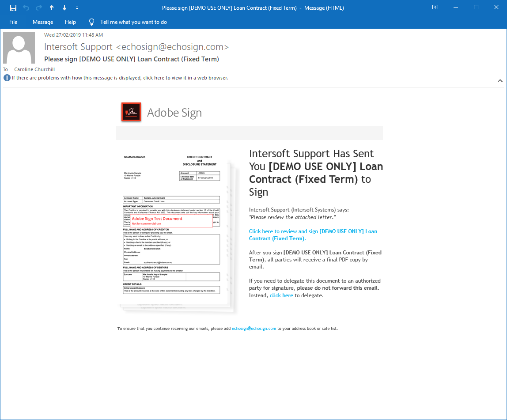Click the sender avatar picture
Screen dimensions: 507x420
19,48
